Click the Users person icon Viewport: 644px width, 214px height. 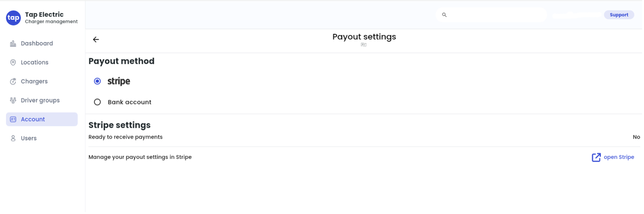(x=13, y=138)
